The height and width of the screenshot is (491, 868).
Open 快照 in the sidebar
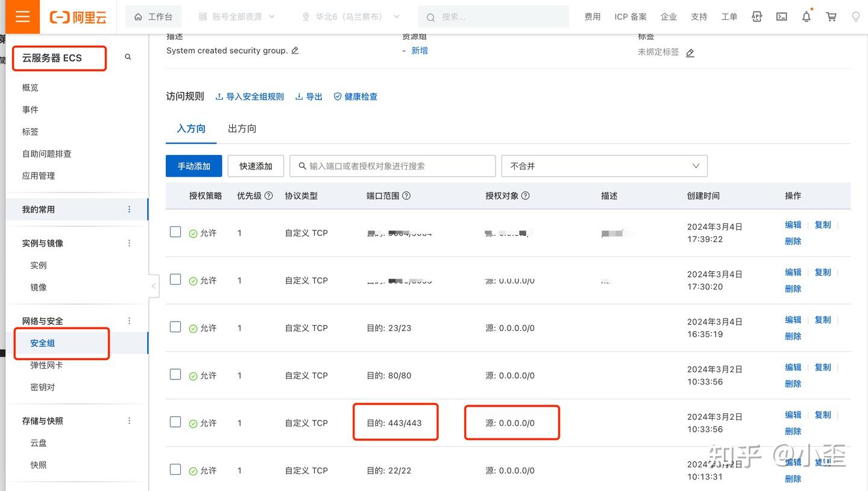39,465
